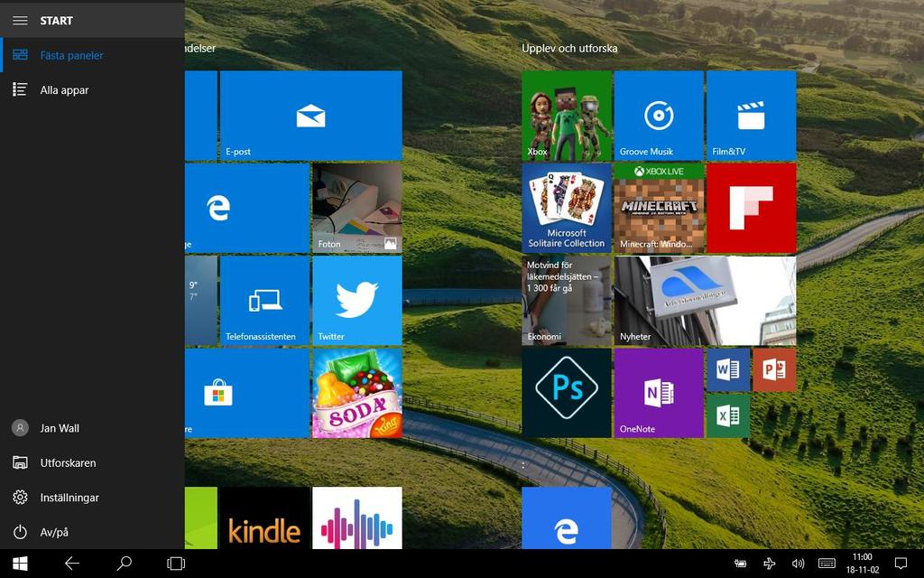Collapse the START hamburger menu
Viewport: 924px width, 578px height.
20,21
